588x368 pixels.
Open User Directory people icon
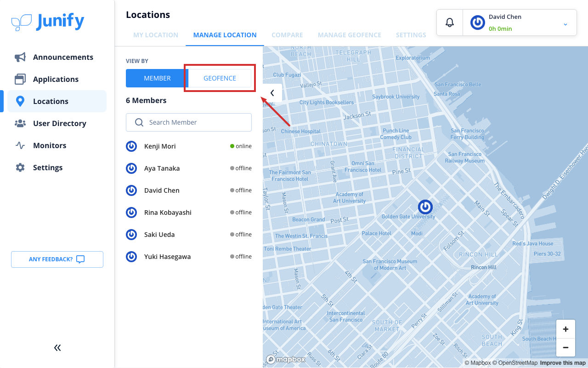click(20, 123)
